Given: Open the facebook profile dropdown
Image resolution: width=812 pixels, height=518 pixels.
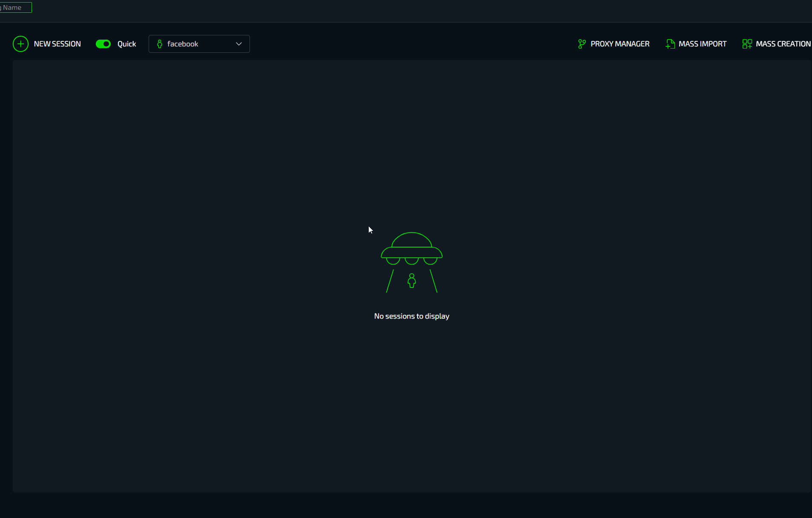Looking at the screenshot, I should coord(199,44).
